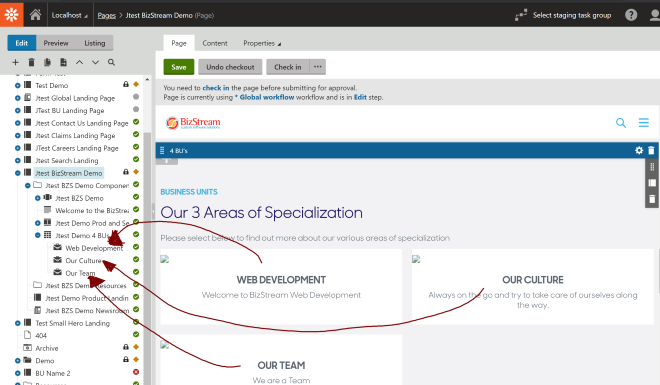Viewport: 660px width, 385px height.
Task: Delete selected page with trash icon
Action: click(x=31, y=62)
